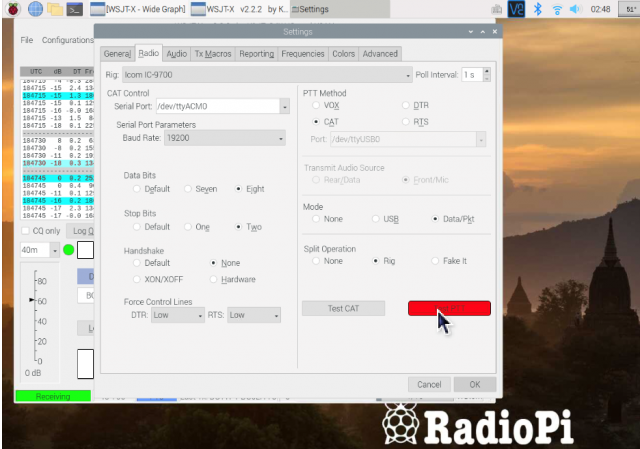Open the DTR force control dropdown
This screenshot has width=640, height=449.
click(x=178, y=315)
